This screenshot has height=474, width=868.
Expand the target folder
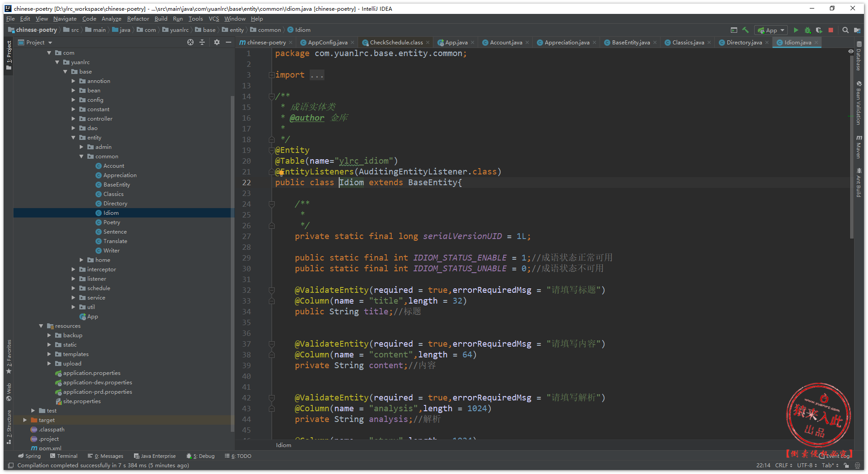pos(25,420)
